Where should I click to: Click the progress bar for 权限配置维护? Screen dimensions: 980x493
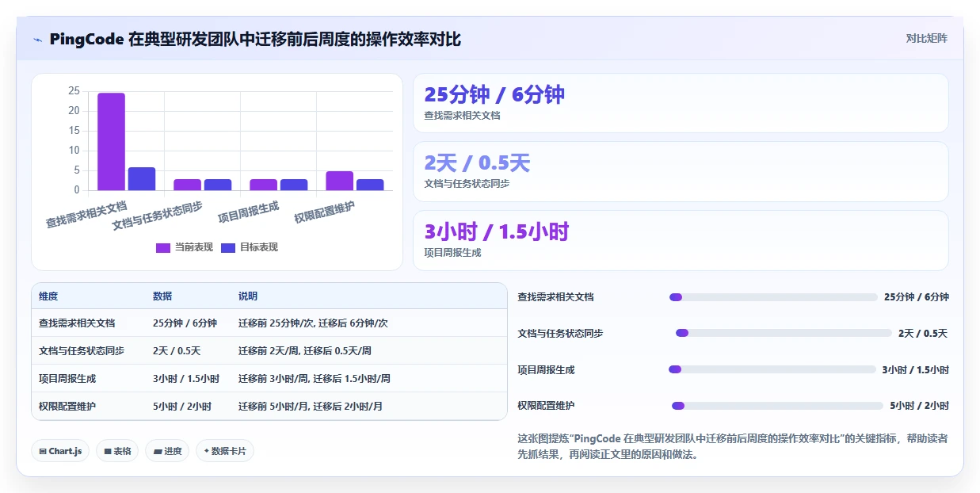[x=777, y=406]
